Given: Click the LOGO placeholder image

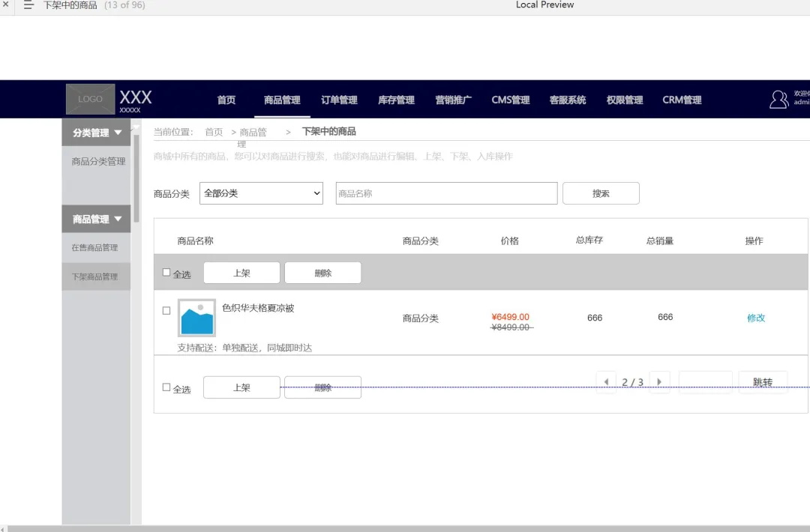Looking at the screenshot, I should point(91,99).
